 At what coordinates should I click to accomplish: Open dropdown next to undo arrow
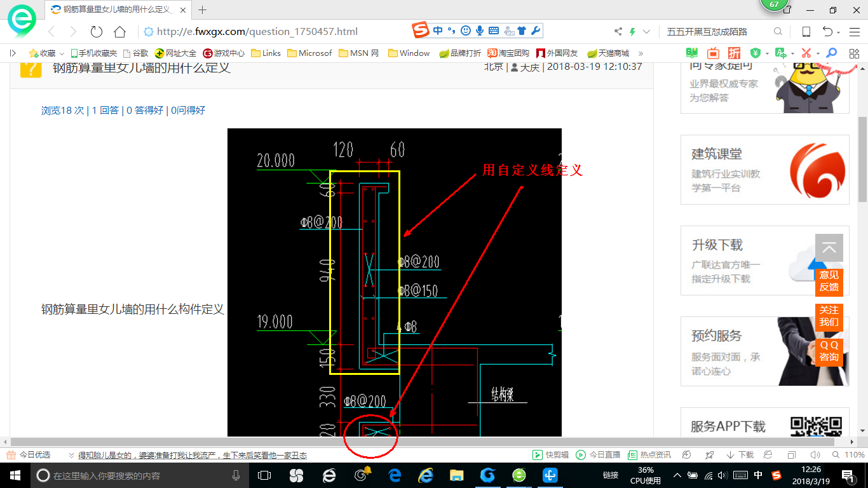click(839, 32)
